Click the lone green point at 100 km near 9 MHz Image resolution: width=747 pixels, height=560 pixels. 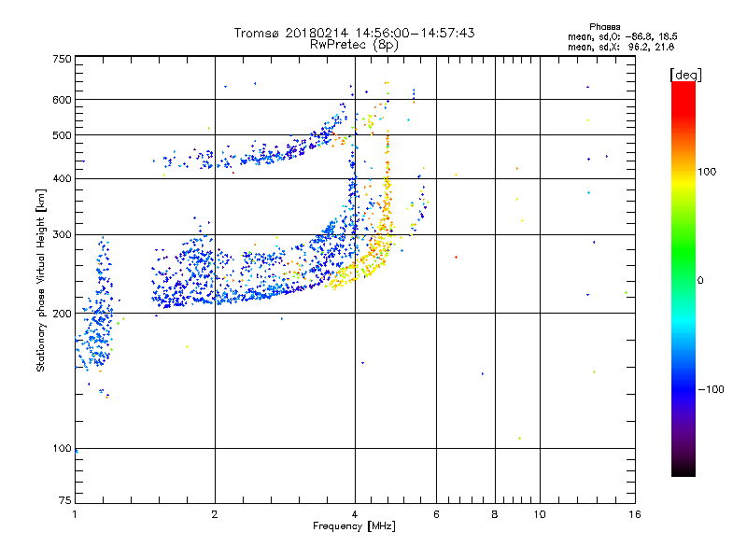[519, 438]
